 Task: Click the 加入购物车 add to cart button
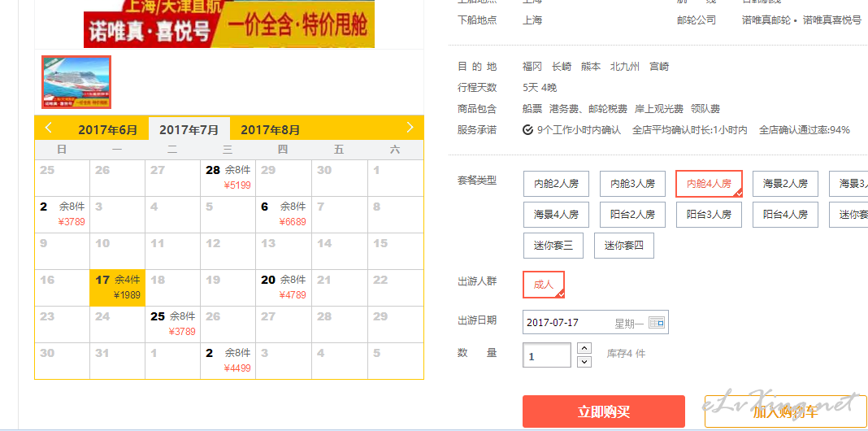[x=786, y=411]
